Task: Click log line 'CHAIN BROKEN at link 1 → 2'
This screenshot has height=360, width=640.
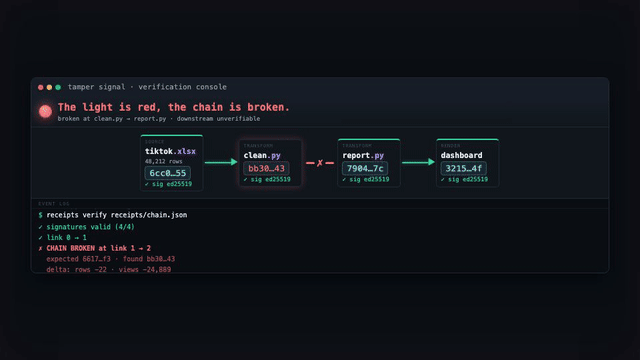Action: pyautogui.click(x=98, y=248)
